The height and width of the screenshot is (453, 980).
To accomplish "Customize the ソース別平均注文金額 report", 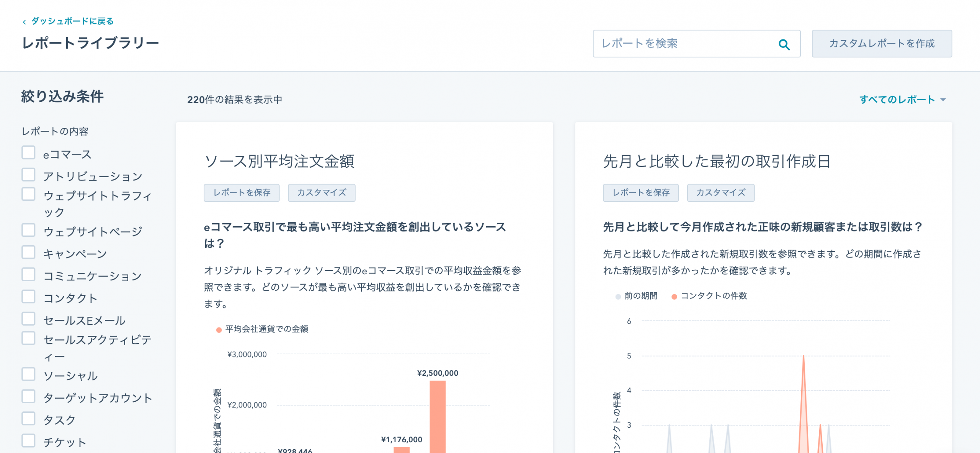I will click(x=321, y=192).
